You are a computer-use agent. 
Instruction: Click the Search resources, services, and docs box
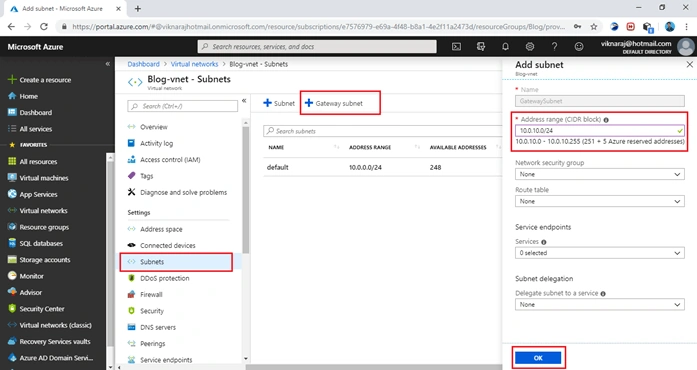click(x=317, y=47)
